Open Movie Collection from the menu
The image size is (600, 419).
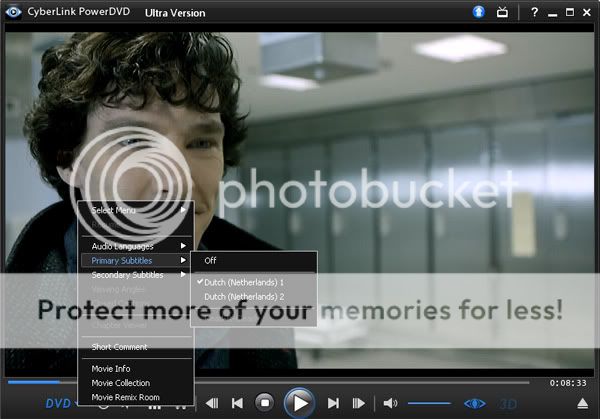(136, 383)
